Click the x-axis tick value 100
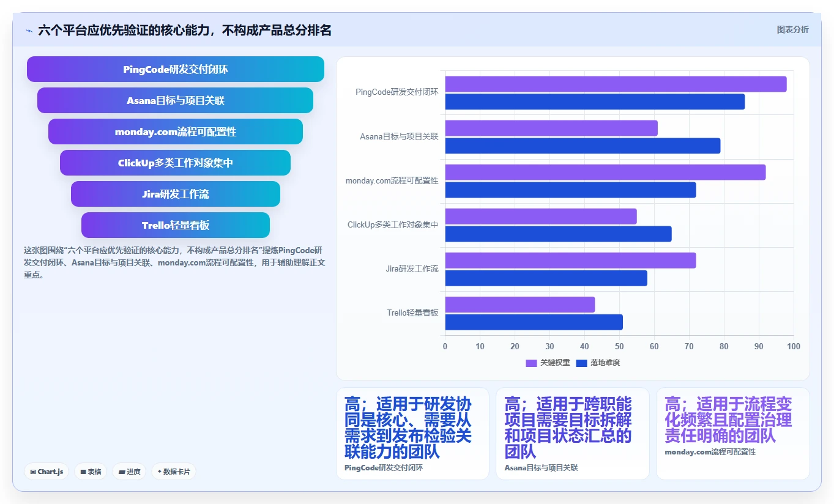Screen dimensions: 834x504 point(794,346)
